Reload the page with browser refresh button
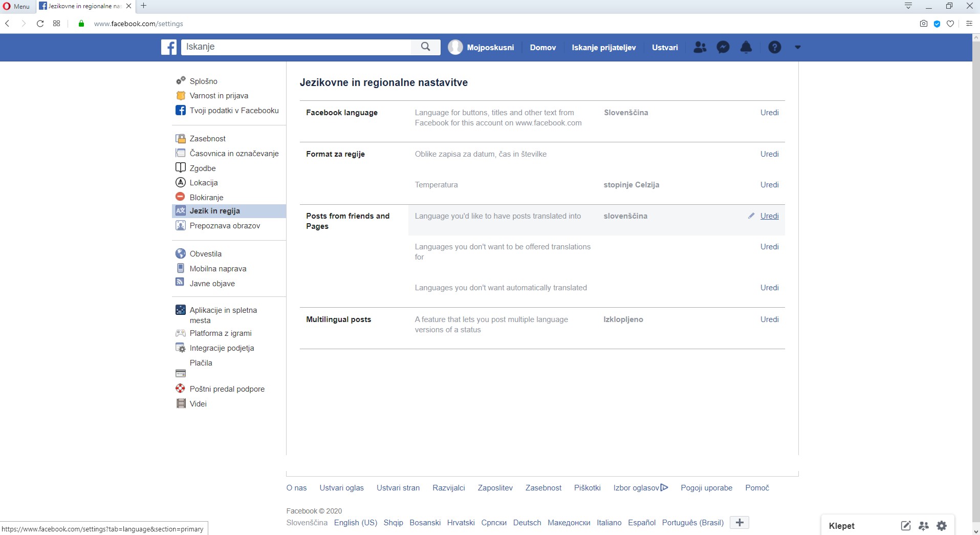Screen dimensions: 980x535 click(x=40, y=24)
